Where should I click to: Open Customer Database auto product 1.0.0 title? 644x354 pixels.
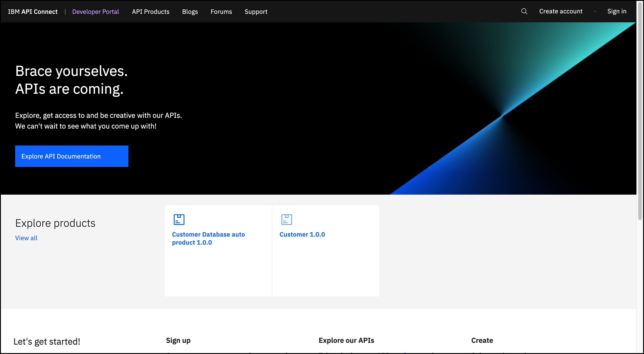tap(208, 238)
